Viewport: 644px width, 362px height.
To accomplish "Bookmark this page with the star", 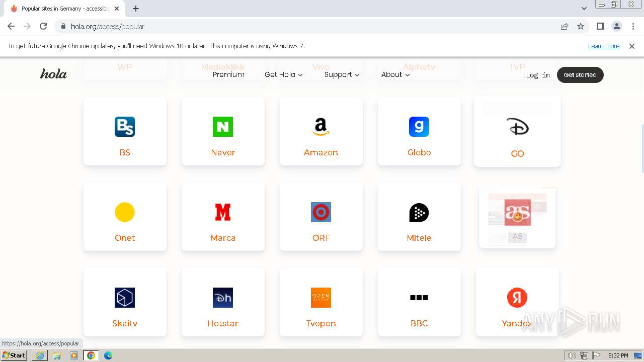I will 581,26.
